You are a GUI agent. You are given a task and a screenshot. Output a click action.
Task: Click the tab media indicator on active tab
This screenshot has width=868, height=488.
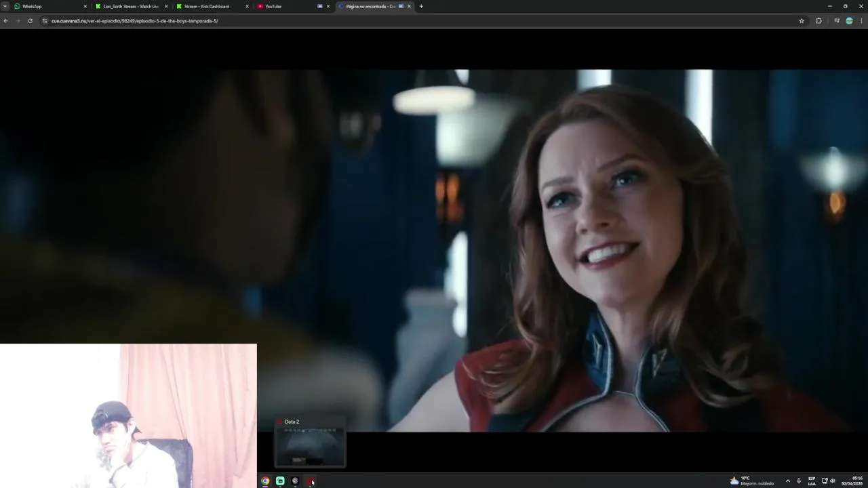click(x=401, y=6)
